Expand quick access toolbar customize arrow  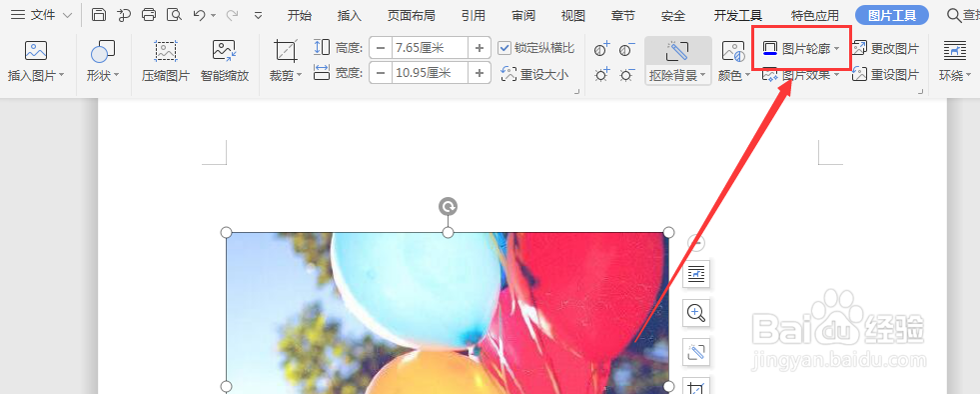click(258, 15)
